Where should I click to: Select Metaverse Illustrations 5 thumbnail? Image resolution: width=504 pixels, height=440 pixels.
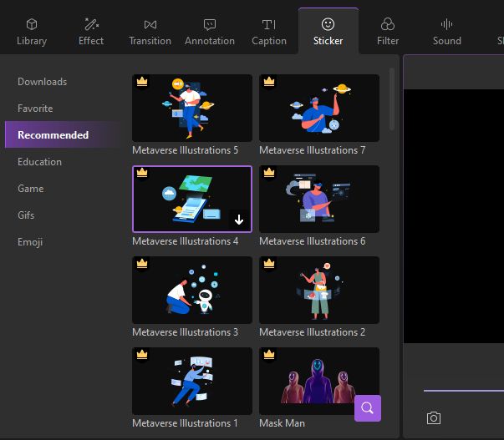(192, 108)
